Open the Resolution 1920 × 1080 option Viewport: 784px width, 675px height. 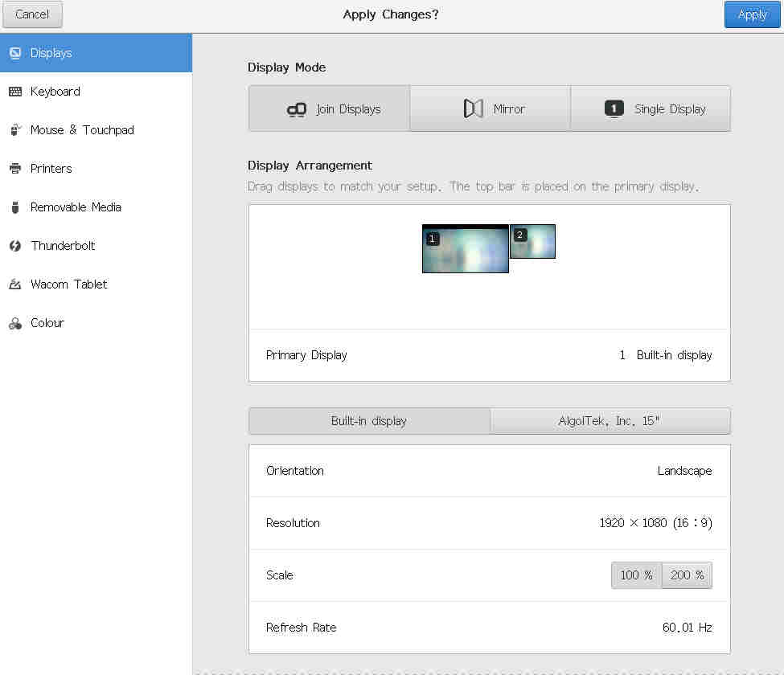490,523
